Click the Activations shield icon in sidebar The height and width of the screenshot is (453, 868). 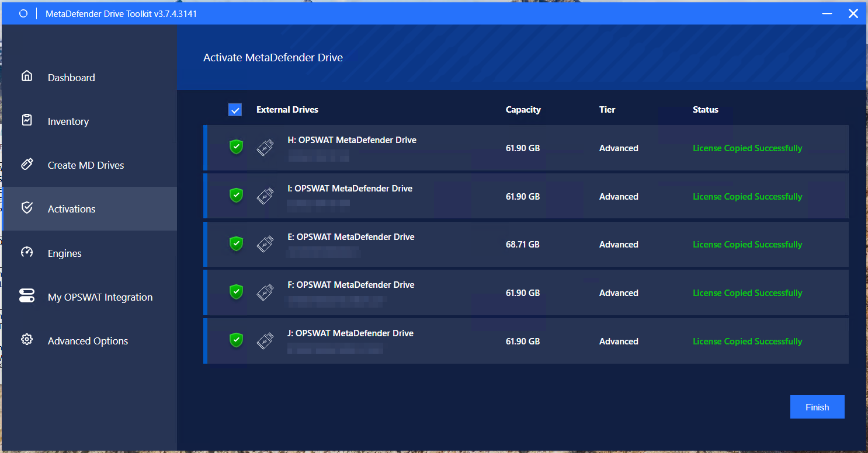[27, 207]
